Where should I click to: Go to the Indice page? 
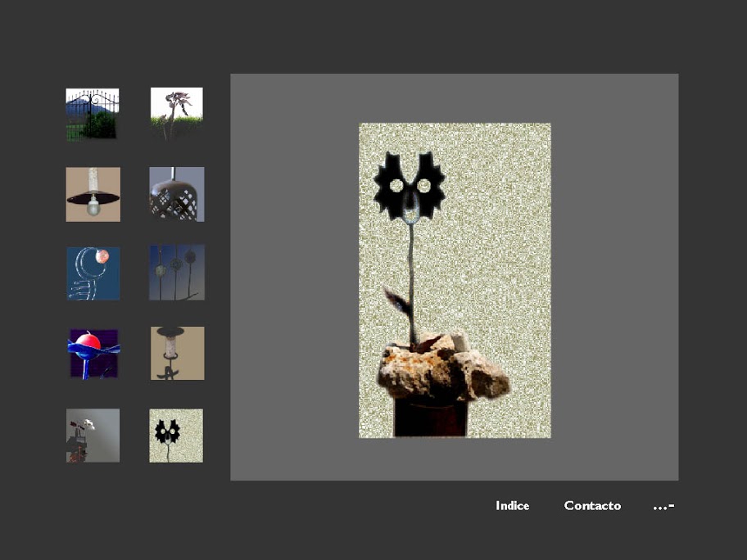coord(512,506)
